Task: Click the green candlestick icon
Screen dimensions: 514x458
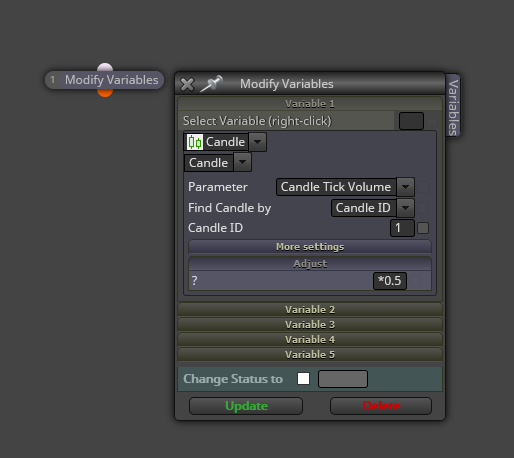Action: 195,142
